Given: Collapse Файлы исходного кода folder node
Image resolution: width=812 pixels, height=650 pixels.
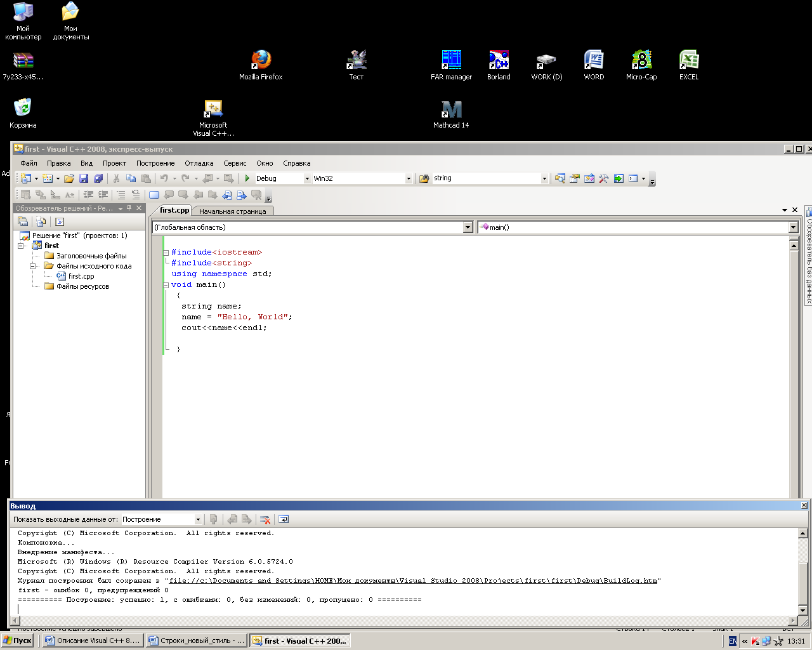Looking at the screenshot, I should pos(32,266).
